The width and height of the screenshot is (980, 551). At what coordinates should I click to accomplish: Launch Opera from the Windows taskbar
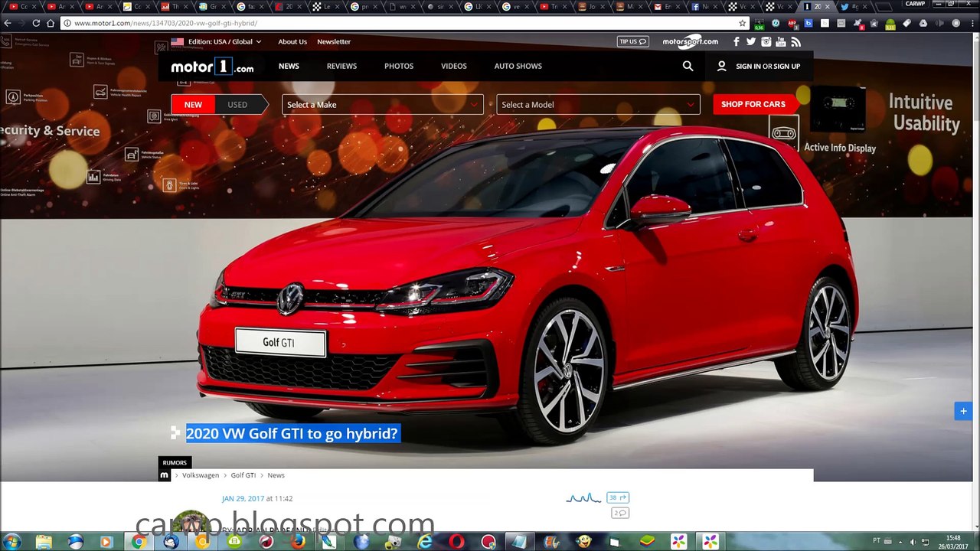click(x=456, y=542)
